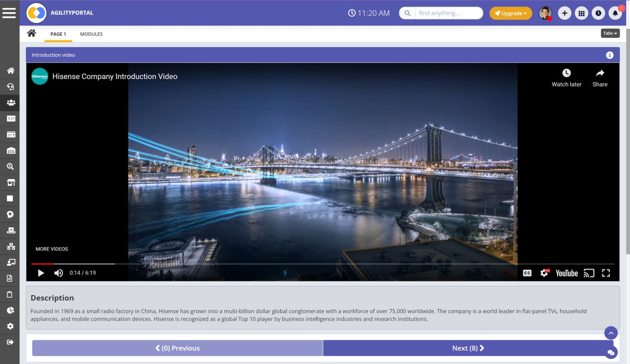Click the settings gear in left sidebar
Image resolution: width=630 pixels, height=364 pixels.
[x=10, y=326]
